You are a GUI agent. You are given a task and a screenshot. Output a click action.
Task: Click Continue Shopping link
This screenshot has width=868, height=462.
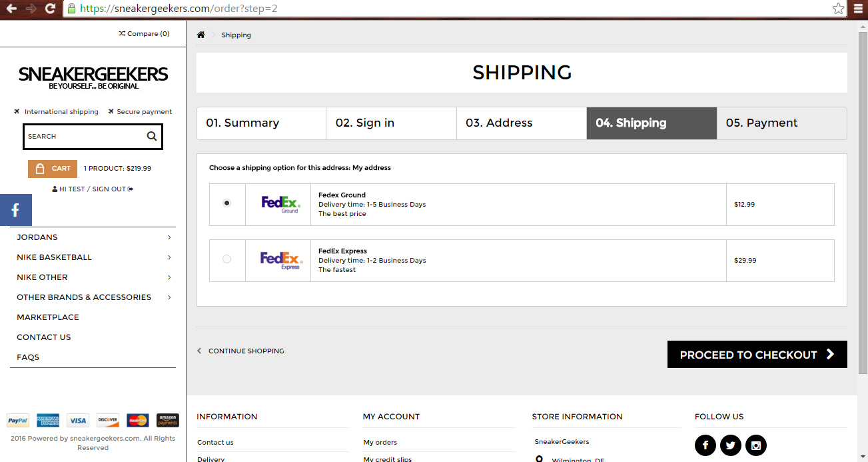pyautogui.click(x=246, y=351)
